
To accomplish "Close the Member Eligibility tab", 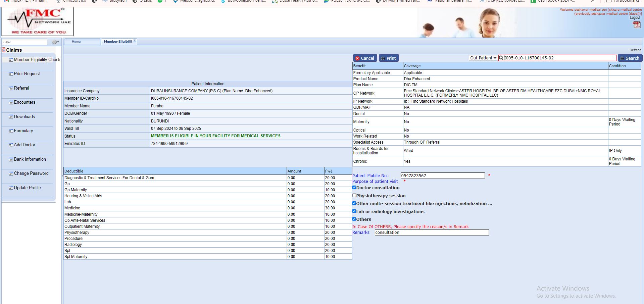I will point(135,41).
